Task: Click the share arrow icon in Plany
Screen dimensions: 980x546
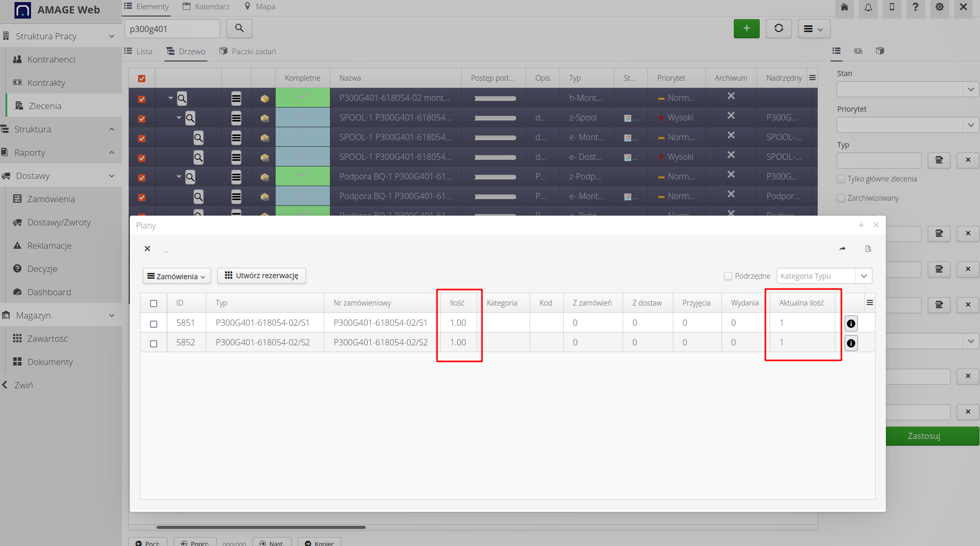Action: 842,249
